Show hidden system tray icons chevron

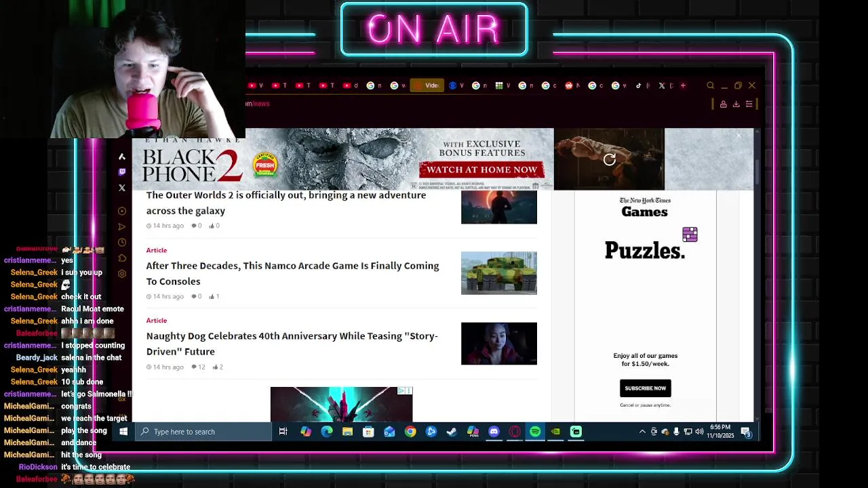pos(642,432)
